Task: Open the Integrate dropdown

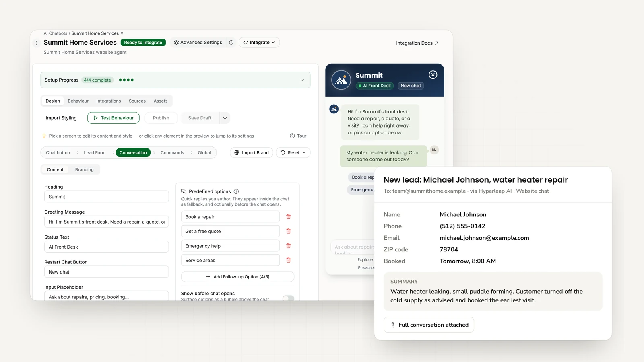Action: [x=259, y=43]
